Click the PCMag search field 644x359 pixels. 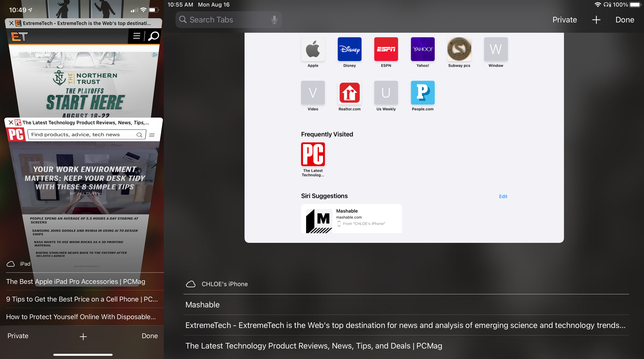coord(87,135)
